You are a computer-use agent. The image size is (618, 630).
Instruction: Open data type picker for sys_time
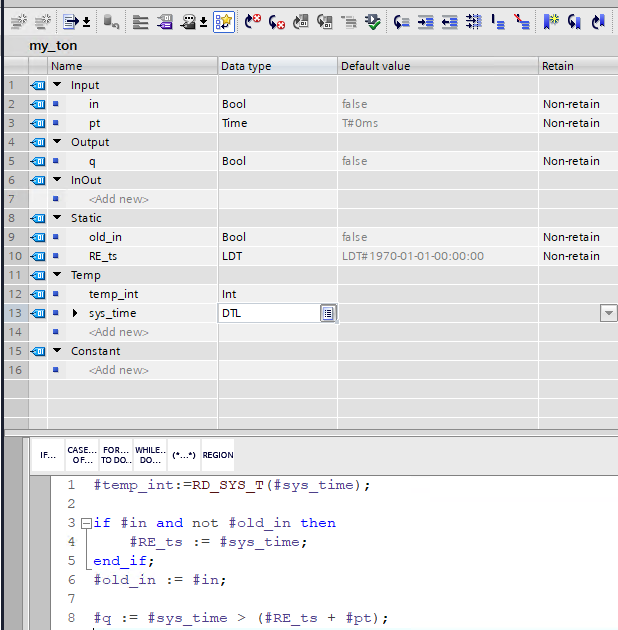[327, 313]
